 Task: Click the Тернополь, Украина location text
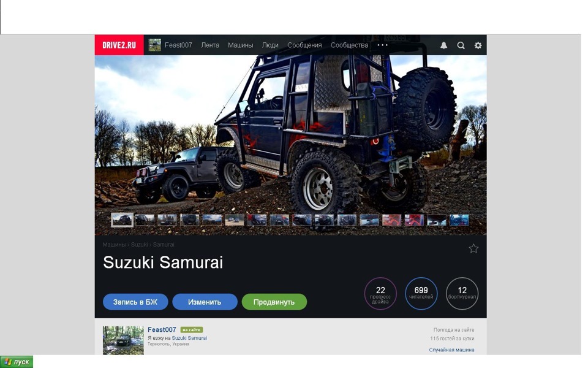(168, 344)
